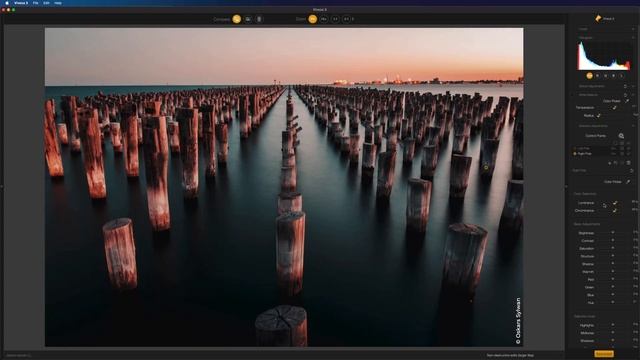Open the Help menu
The width and height of the screenshot is (640, 360).
pyautogui.click(x=58, y=3)
